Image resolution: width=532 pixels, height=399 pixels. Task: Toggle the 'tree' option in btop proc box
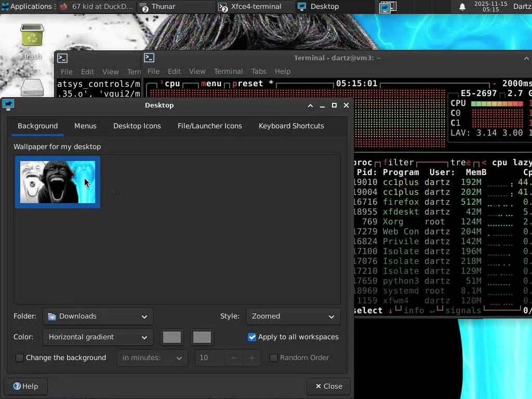tap(461, 163)
